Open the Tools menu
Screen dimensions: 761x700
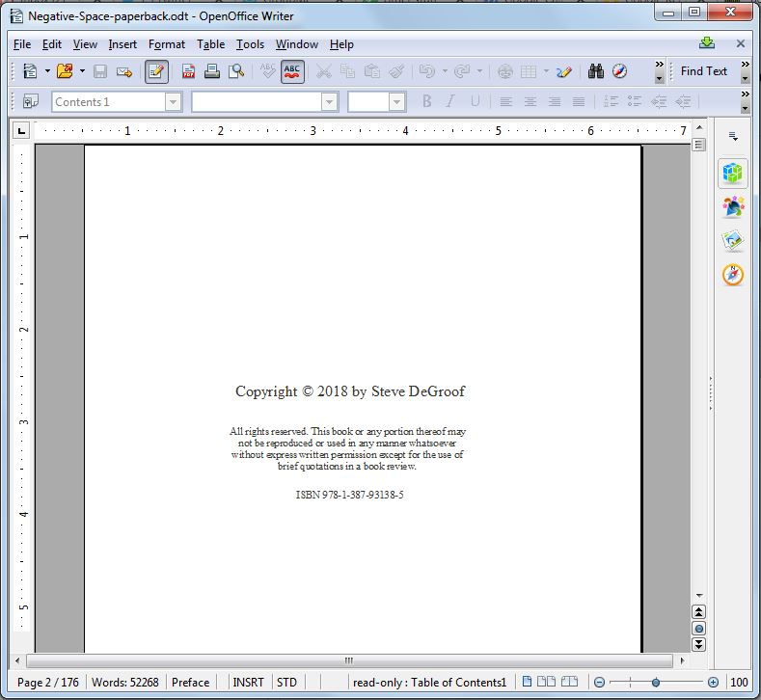click(250, 44)
